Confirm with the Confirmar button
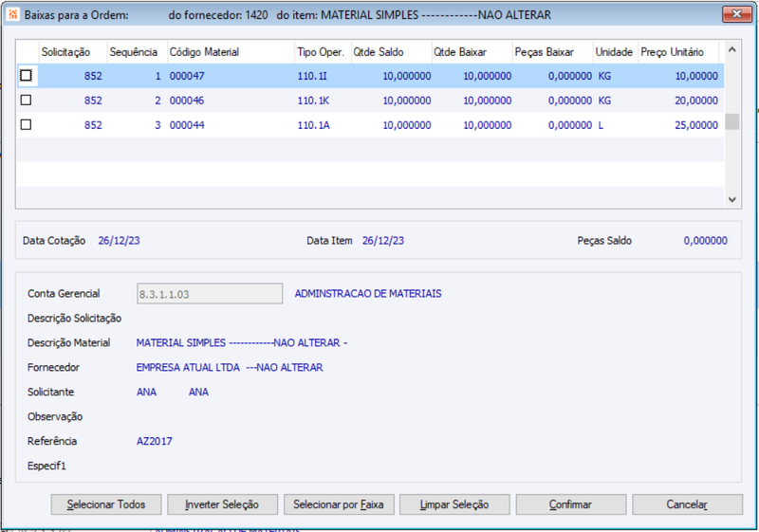Image resolution: width=759 pixels, height=532 pixels. (571, 504)
